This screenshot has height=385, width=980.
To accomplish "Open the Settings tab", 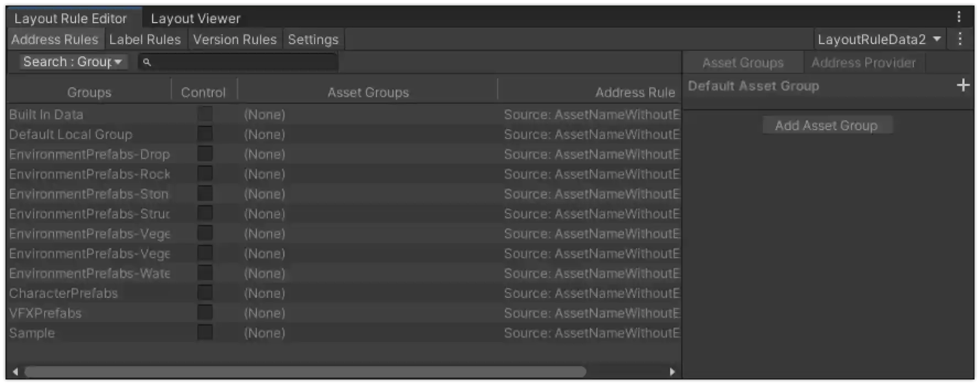I will click(313, 39).
